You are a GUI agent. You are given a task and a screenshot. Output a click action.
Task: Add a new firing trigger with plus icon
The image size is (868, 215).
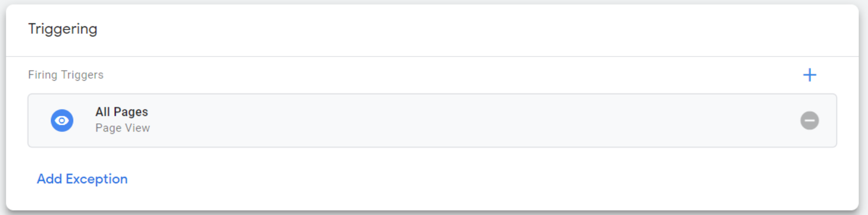click(x=810, y=75)
